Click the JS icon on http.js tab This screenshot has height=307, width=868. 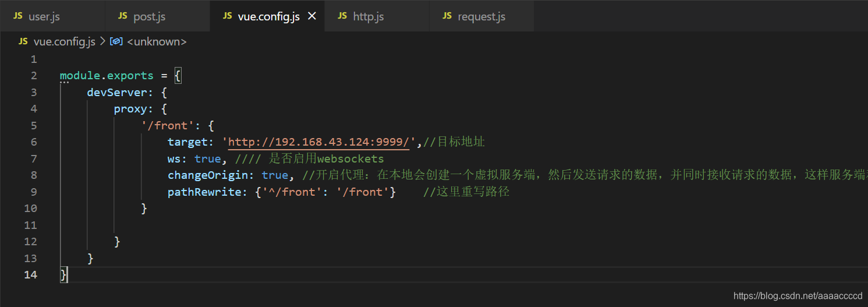342,16
